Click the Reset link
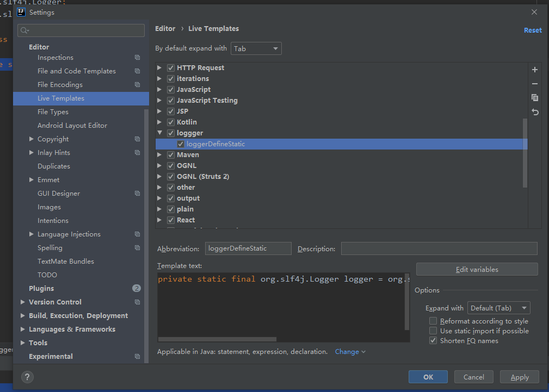Viewport: 549px width, 392px height. click(x=533, y=30)
